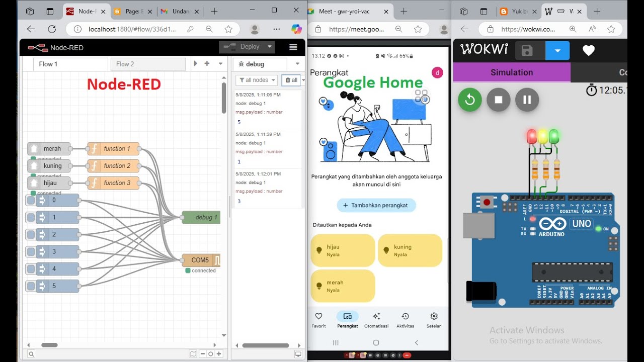Add a new flow with plus icon
This screenshot has width=644, height=362.
207,63
